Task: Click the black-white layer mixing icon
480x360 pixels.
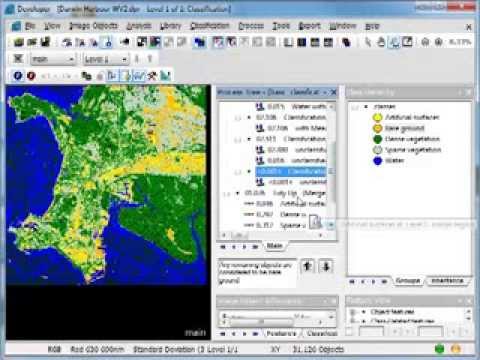Action: pos(142,42)
